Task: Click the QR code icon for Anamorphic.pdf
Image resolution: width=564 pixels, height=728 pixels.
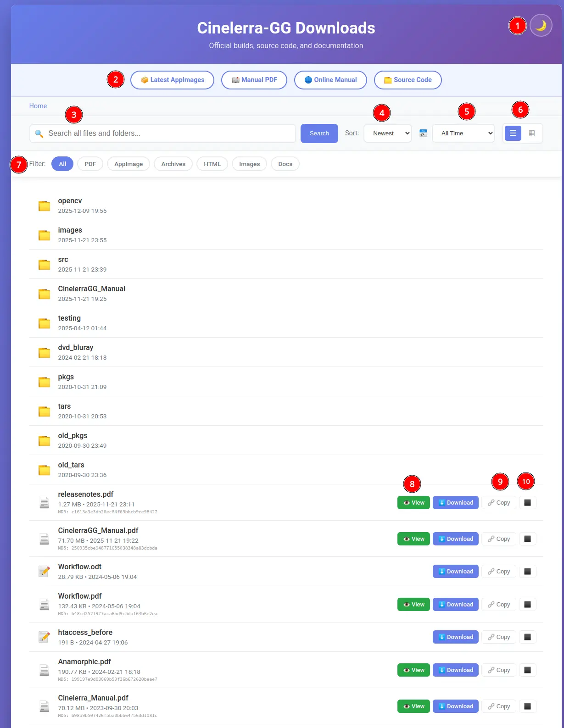Action: click(x=527, y=670)
